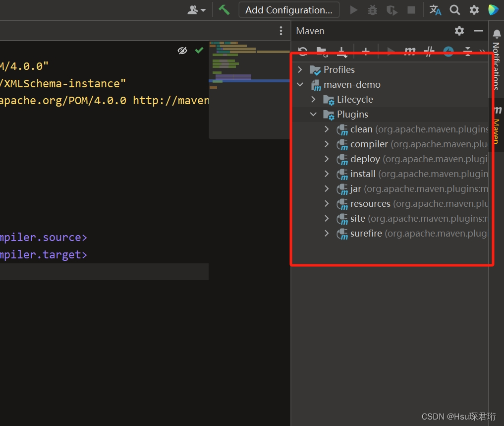Expand the deploy plugin node
The height and width of the screenshot is (426, 504).
[327, 159]
